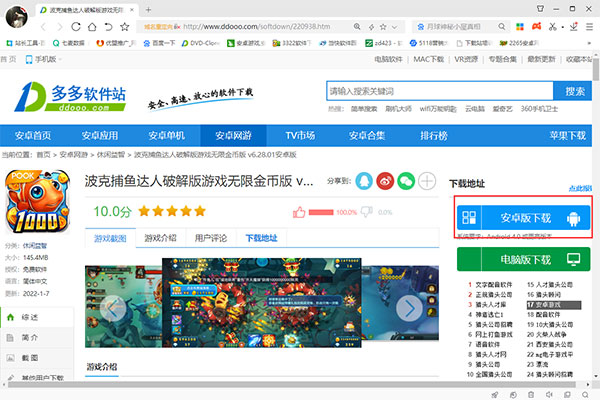Open 安卓单机 navigation item
Viewport: 600px width, 400px height.
coord(166,136)
